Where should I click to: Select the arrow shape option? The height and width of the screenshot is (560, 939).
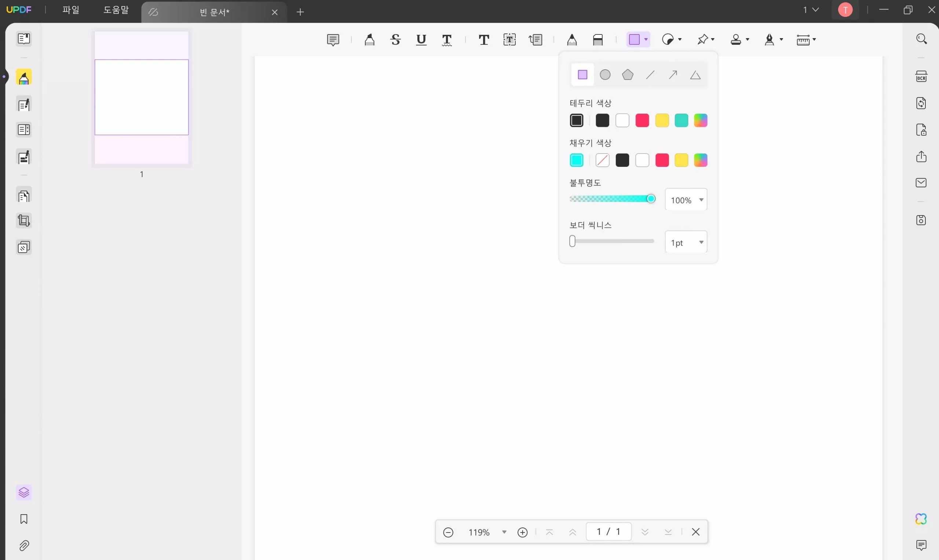click(673, 75)
